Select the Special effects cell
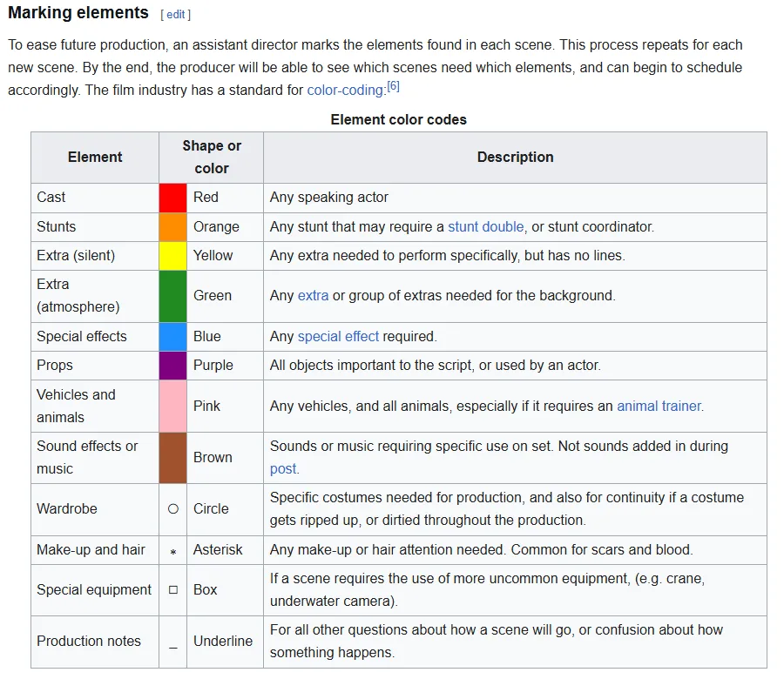 click(95, 337)
